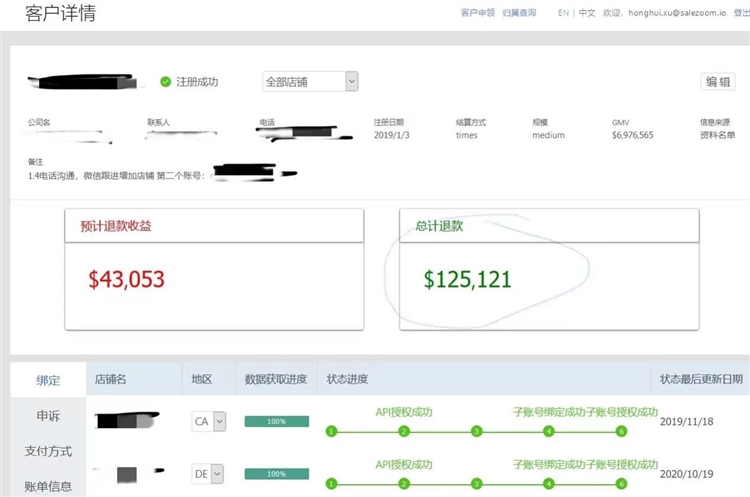Click step 6 circle in CA row

coord(621,431)
